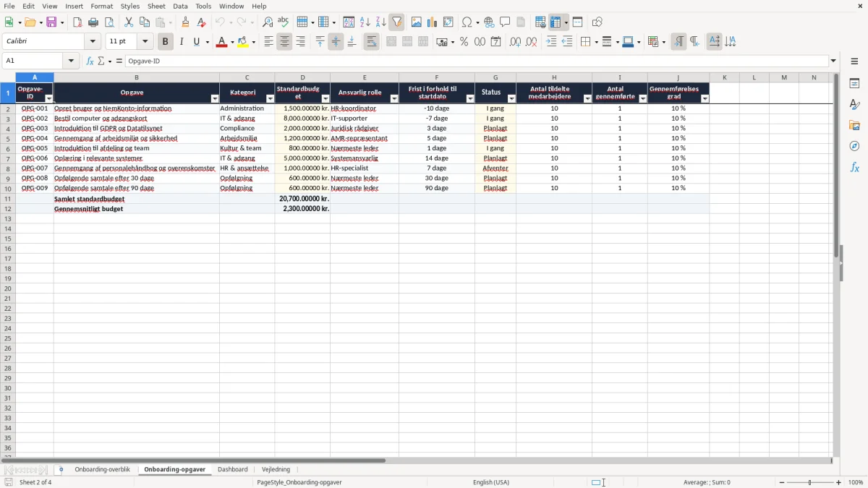This screenshot has height=488, width=868.
Task: Open the Ansvarlig rolle filter dropdown
Action: tap(394, 98)
